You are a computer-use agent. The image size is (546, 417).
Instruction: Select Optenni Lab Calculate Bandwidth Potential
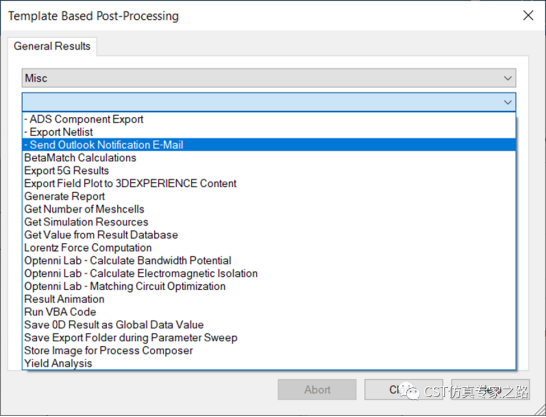[268, 261]
